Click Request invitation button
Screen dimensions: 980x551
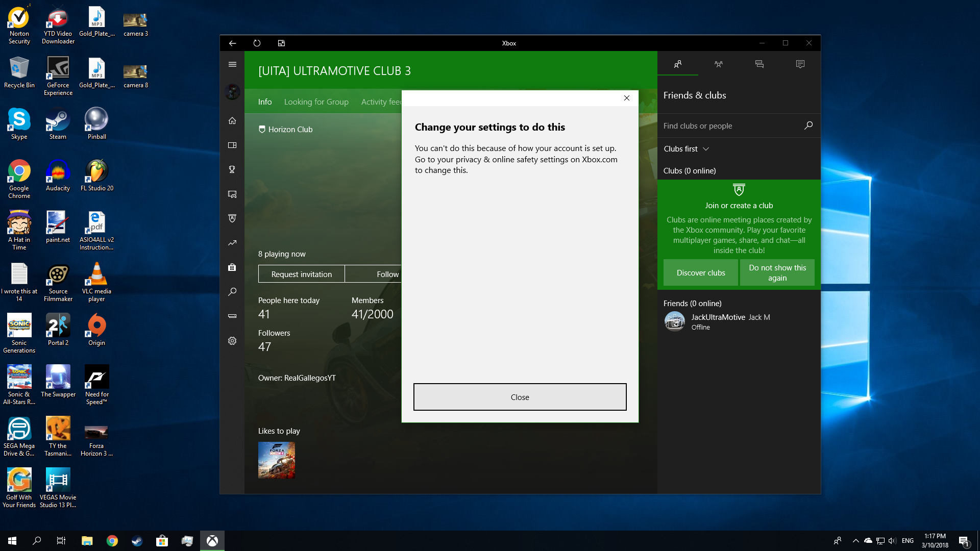(x=302, y=274)
